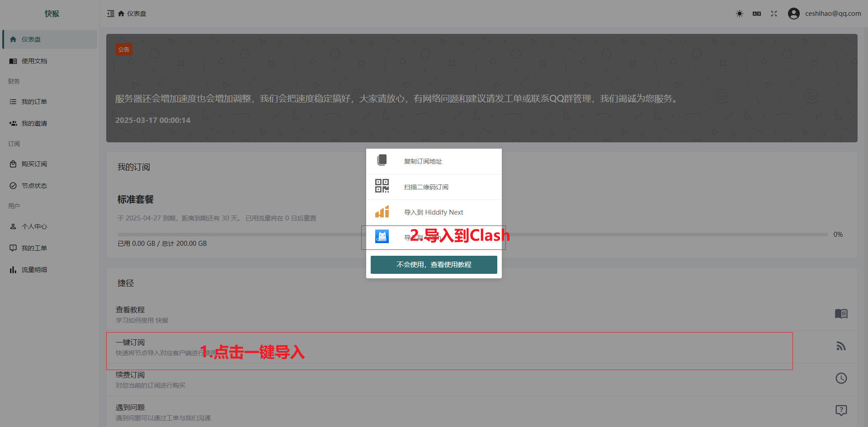
Task: Go to 我的订单 page
Action: click(50, 102)
